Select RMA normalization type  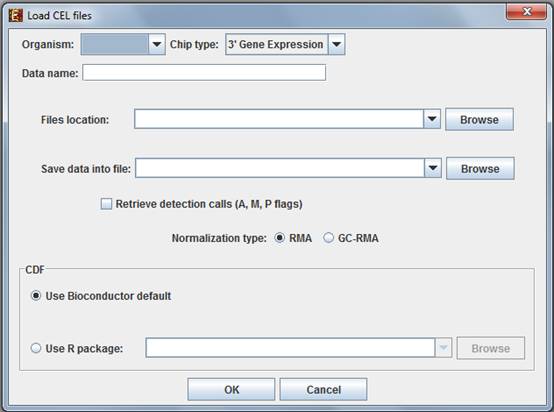pos(279,238)
